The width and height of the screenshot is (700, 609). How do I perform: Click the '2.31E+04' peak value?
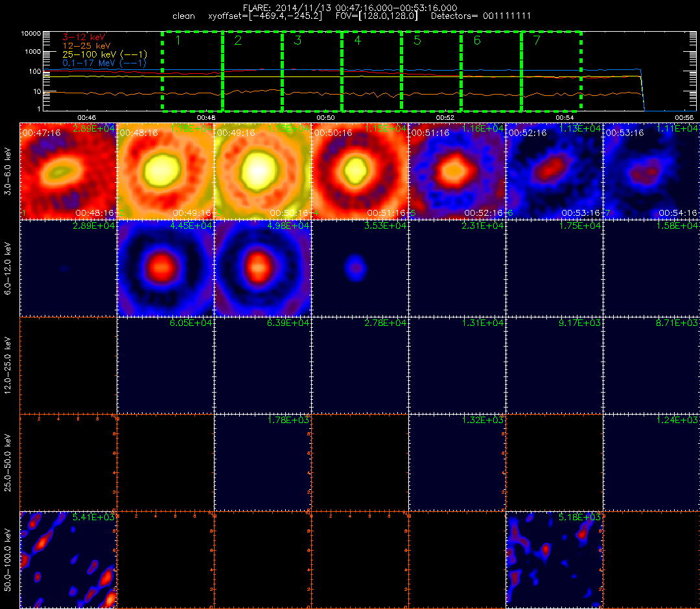483,225
